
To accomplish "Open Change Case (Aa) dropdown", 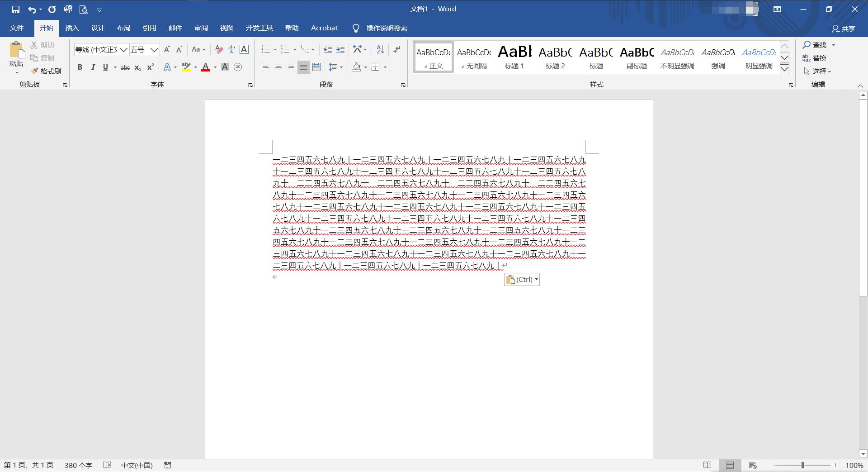I will 198,49.
